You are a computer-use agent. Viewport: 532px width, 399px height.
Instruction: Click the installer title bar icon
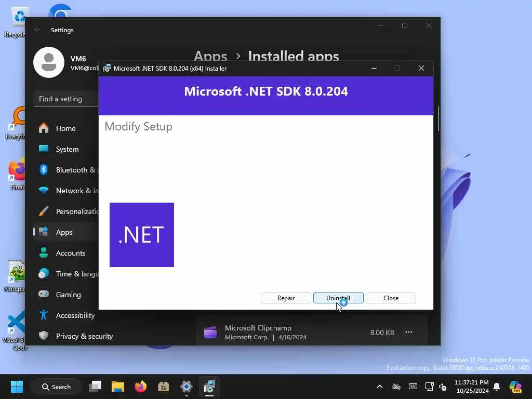pos(107,68)
